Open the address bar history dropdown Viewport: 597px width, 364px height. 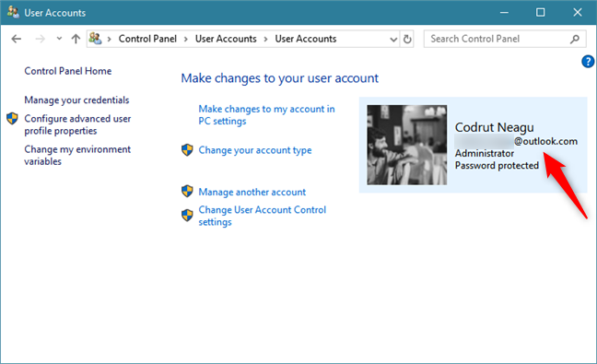click(x=393, y=40)
